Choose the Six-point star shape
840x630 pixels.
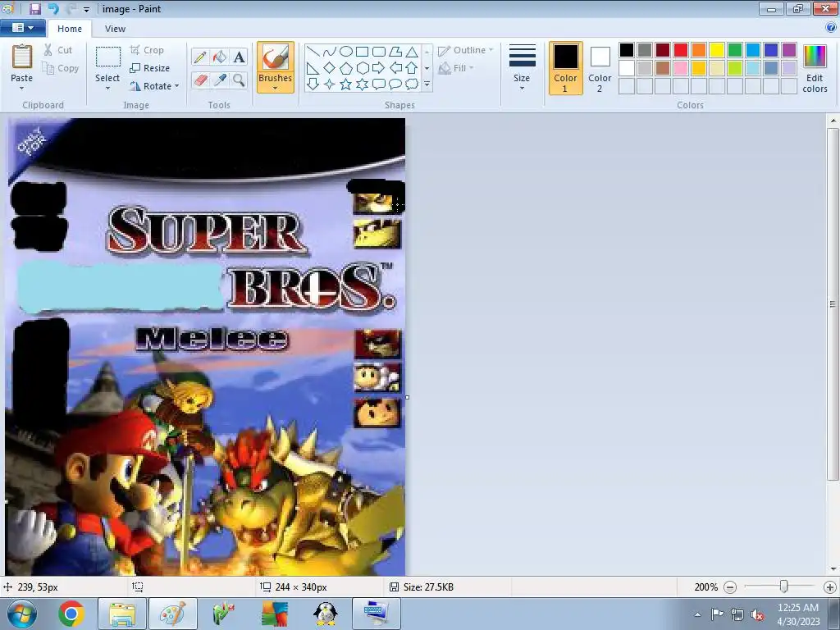362,84
